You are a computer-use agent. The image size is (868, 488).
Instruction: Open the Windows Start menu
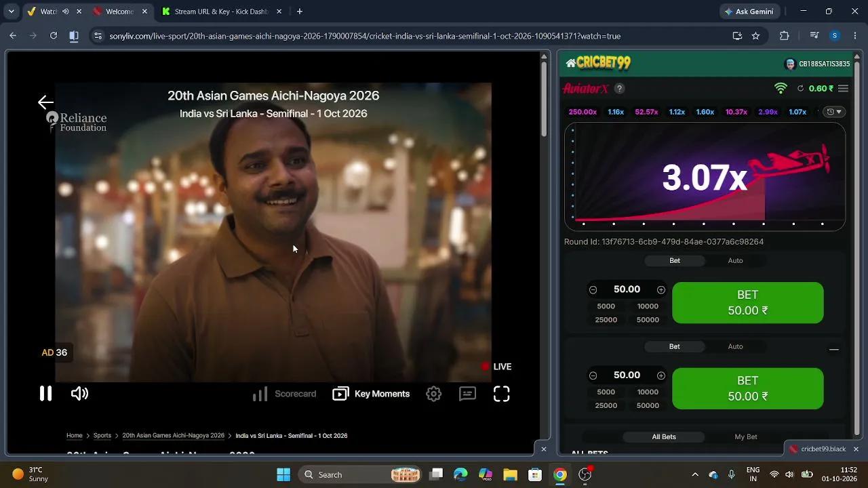(283, 474)
